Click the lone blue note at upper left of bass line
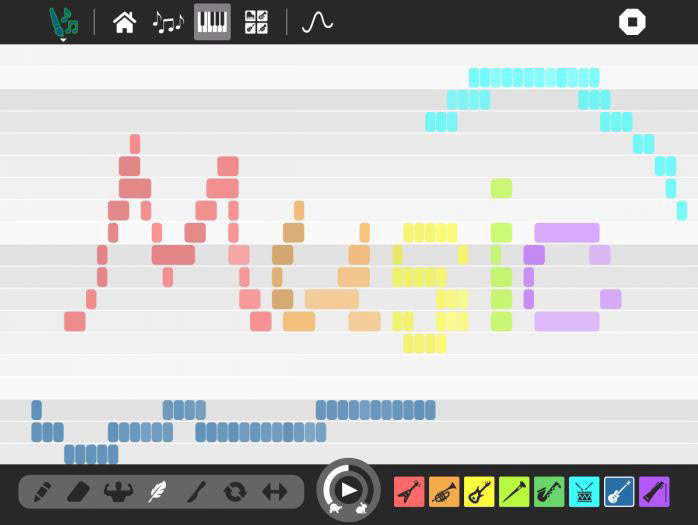The height and width of the screenshot is (525, 698). [37, 410]
